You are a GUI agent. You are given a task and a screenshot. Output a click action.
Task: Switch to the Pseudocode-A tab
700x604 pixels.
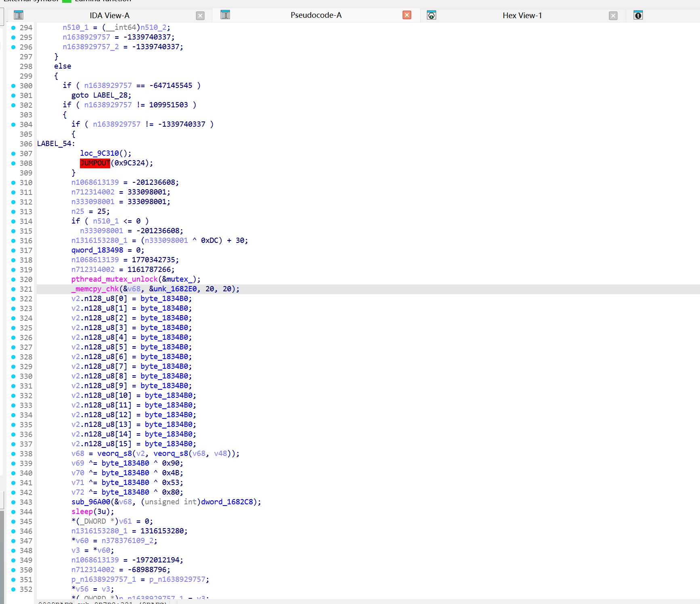point(316,15)
